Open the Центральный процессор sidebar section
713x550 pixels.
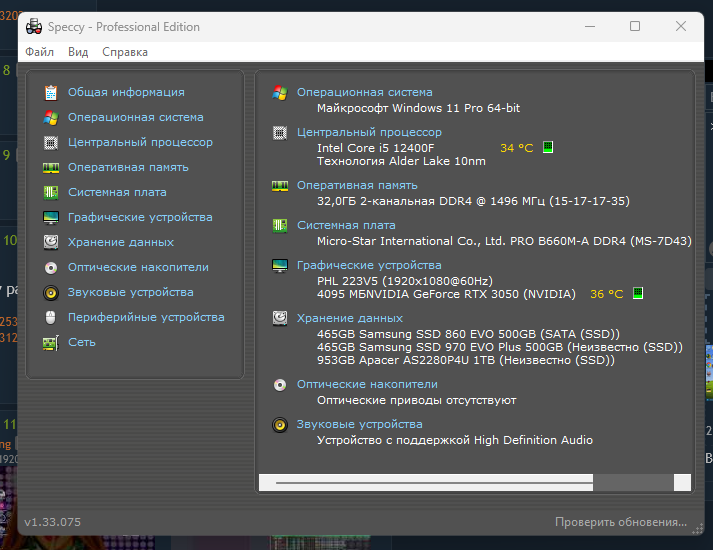point(140,142)
